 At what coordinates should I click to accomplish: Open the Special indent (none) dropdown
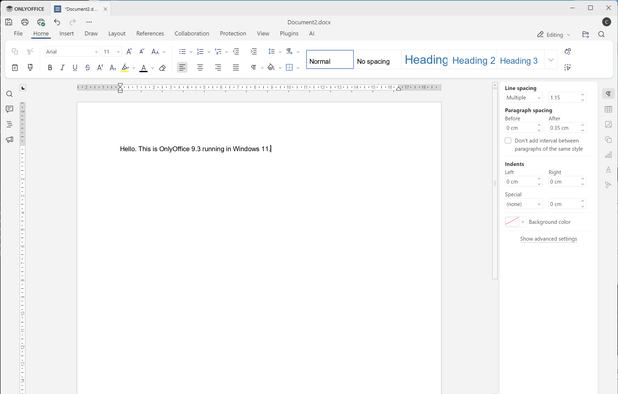click(x=524, y=204)
